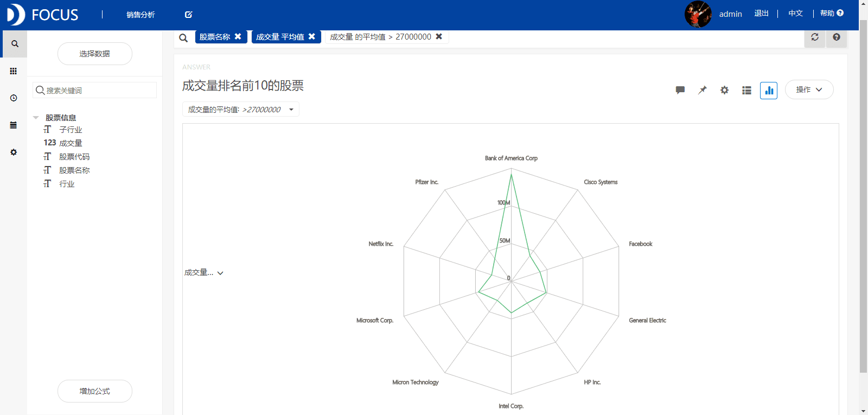Click the Intel Corp. axis label
Viewport: 868px width, 415px height.
pyautogui.click(x=511, y=406)
